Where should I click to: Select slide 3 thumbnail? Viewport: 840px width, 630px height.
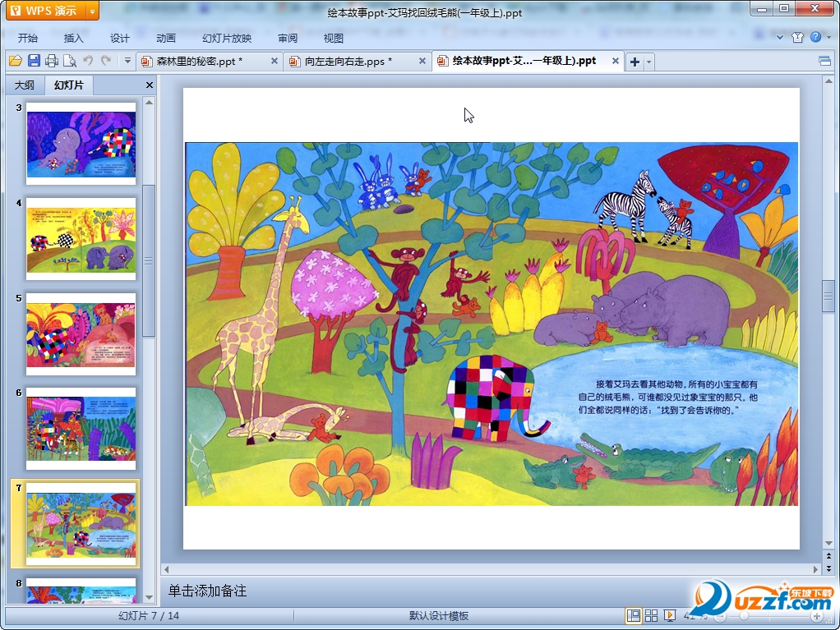point(81,144)
